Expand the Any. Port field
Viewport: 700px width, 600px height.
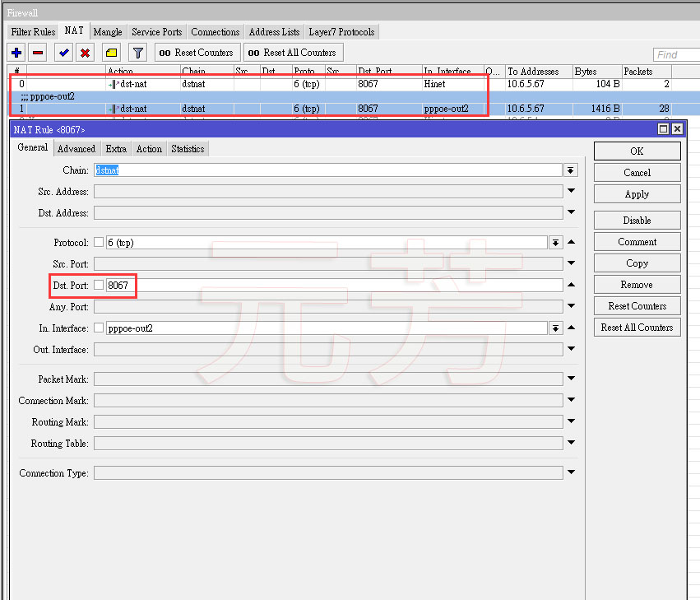click(572, 306)
